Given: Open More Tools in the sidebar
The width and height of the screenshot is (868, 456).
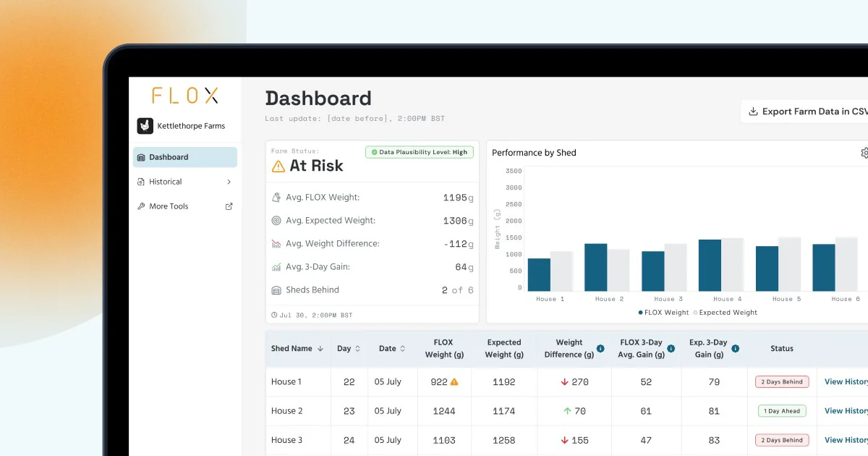Looking at the screenshot, I should click(x=185, y=206).
